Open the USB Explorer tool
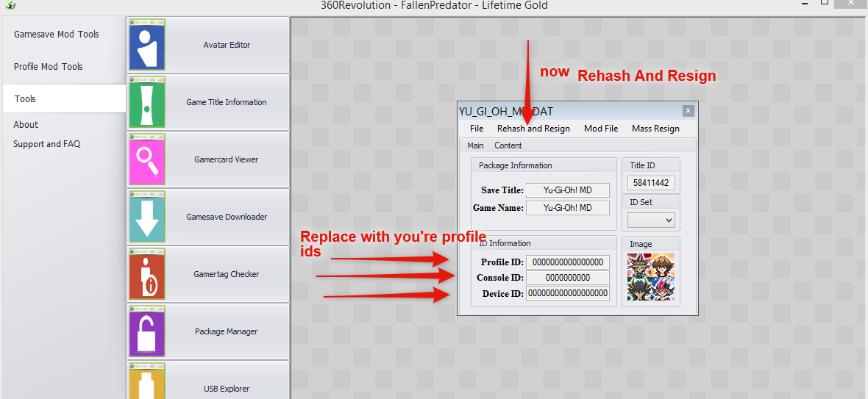Viewport: 868px width, 399px height. pos(207,381)
